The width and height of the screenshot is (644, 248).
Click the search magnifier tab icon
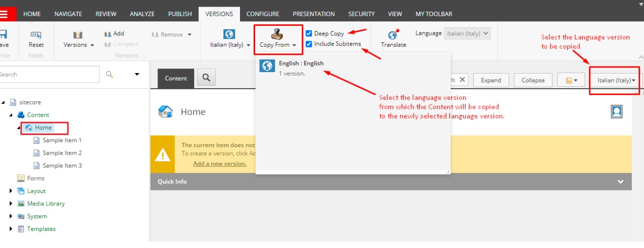pos(206,78)
